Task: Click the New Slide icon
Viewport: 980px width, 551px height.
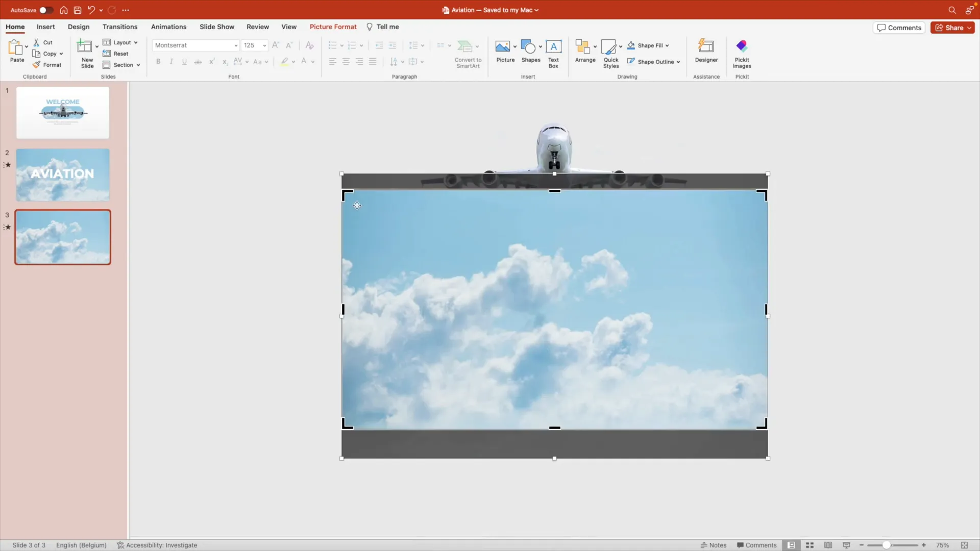Action: pos(84,46)
